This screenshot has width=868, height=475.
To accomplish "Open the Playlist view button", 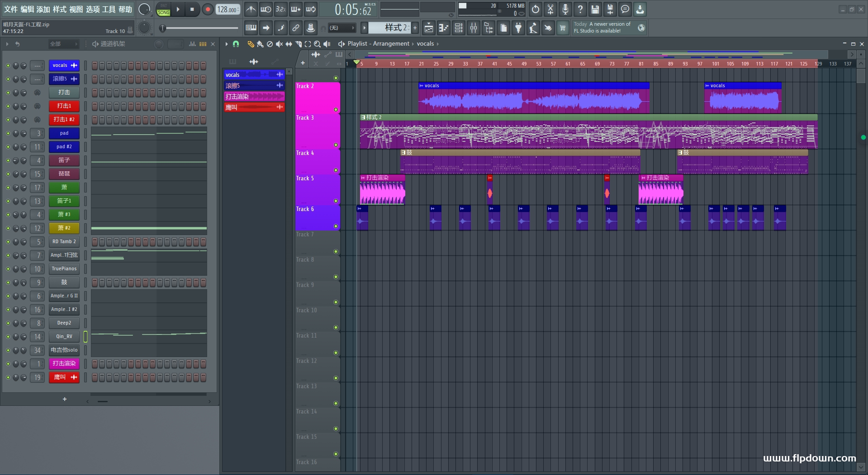I will tap(429, 28).
